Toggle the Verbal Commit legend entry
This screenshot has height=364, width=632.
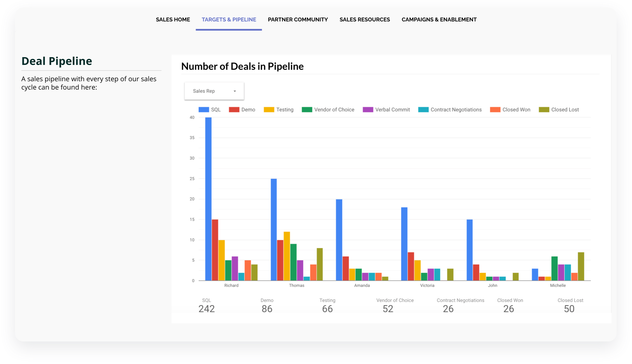click(x=392, y=110)
